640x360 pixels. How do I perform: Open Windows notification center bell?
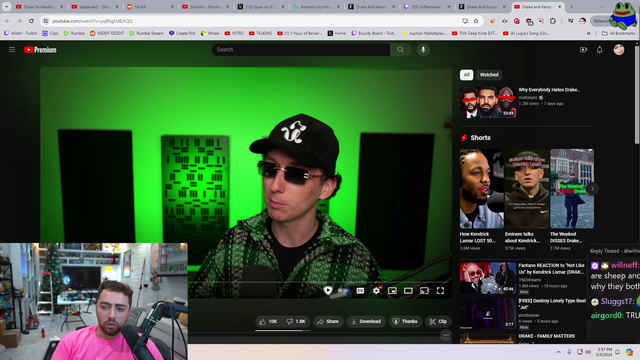click(x=618, y=352)
